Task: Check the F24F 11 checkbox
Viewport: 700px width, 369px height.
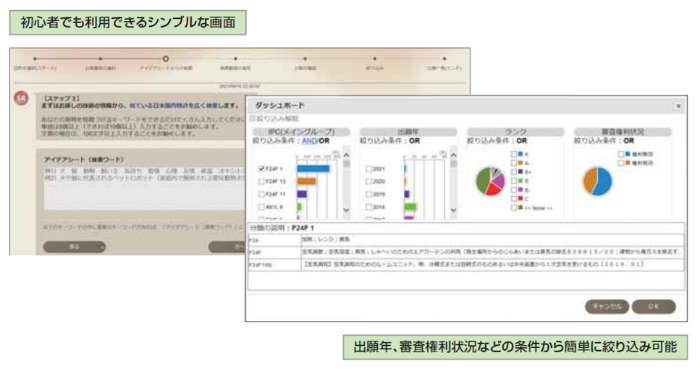Action: coord(262,194)
